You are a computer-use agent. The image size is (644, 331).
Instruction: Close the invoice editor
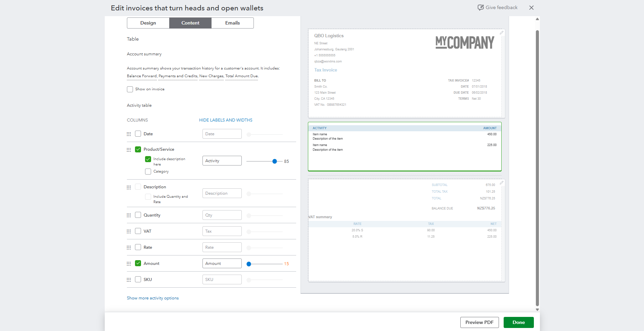pos(531,7)
